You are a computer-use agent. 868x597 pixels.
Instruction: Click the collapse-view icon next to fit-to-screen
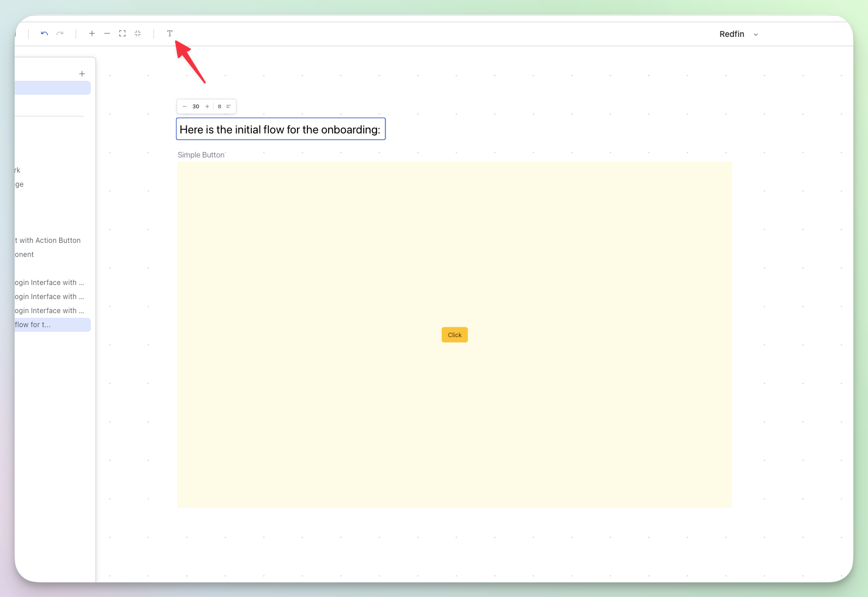coord(138,33)
